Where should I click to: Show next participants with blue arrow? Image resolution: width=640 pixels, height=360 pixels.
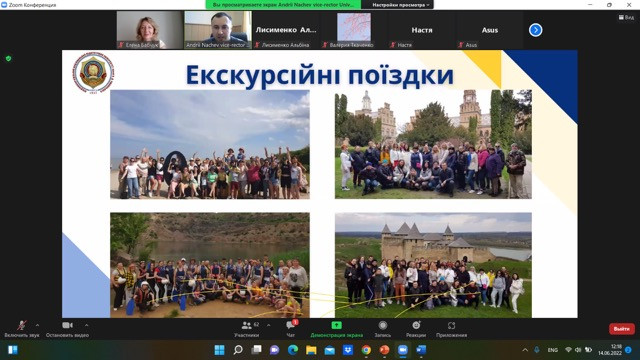coord(536,30)
